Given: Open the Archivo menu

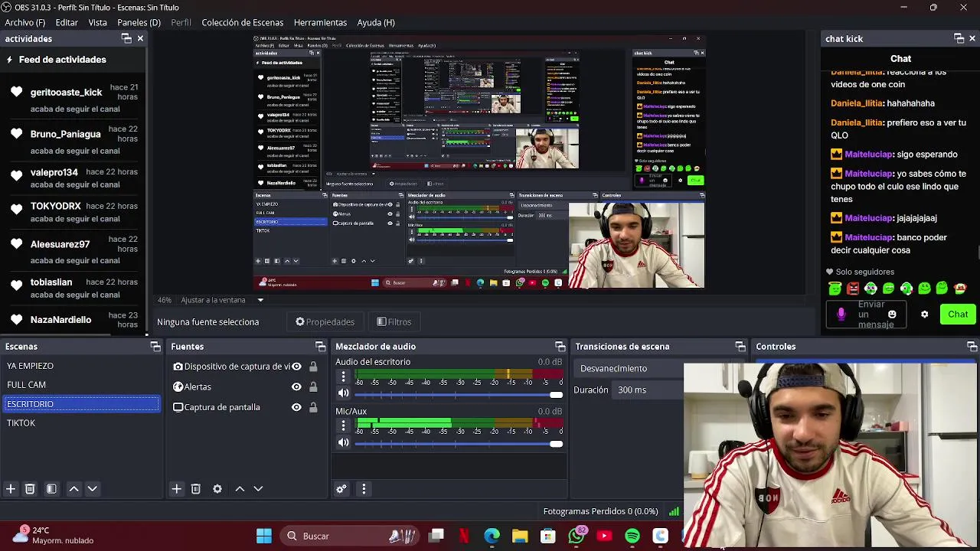Looking at the screenshot, I should [x=24, y=22].
